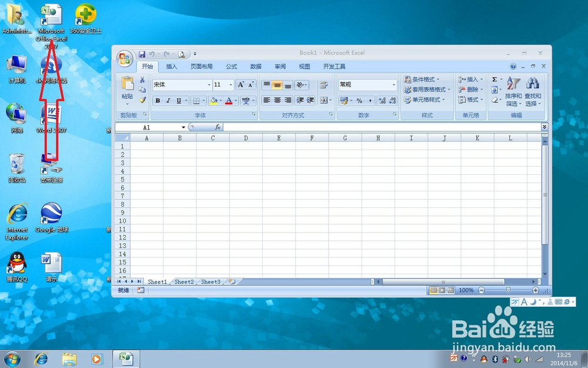Image resolution: width=588 pixels, height=368 pixels.
Task: Toggle align text right
Action: pos(288,100)
